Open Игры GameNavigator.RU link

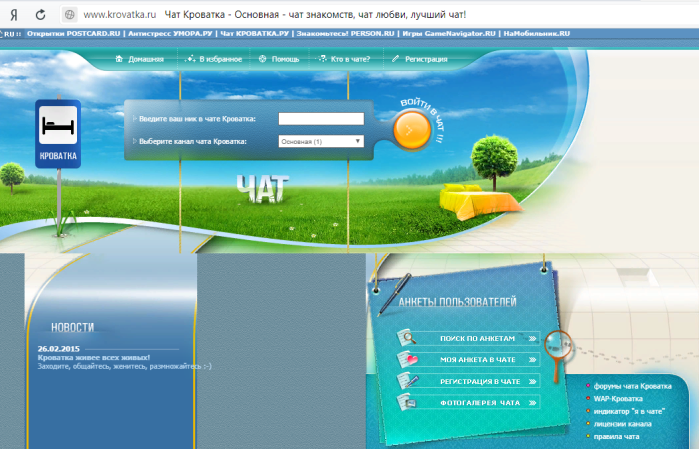coord(449,33)
